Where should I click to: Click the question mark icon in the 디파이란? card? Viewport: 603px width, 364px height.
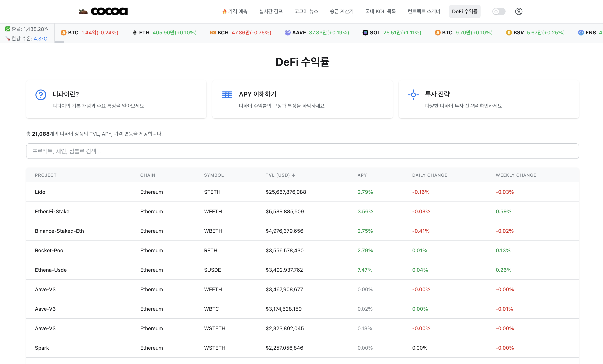(x=41, y=95)
